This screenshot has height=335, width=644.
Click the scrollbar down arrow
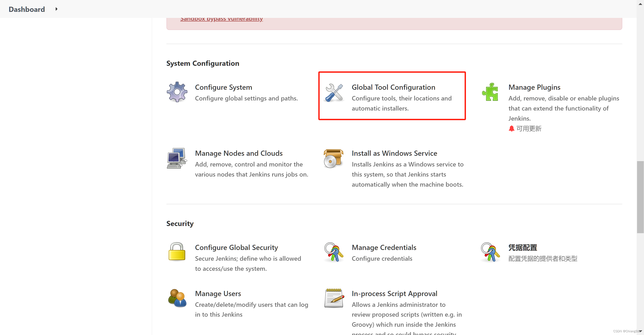640,331
